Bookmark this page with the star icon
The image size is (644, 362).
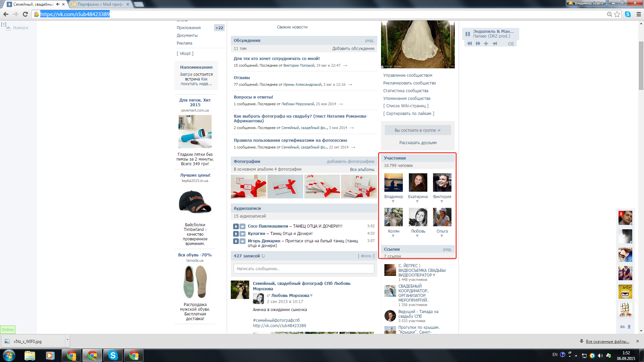[617, 14]
